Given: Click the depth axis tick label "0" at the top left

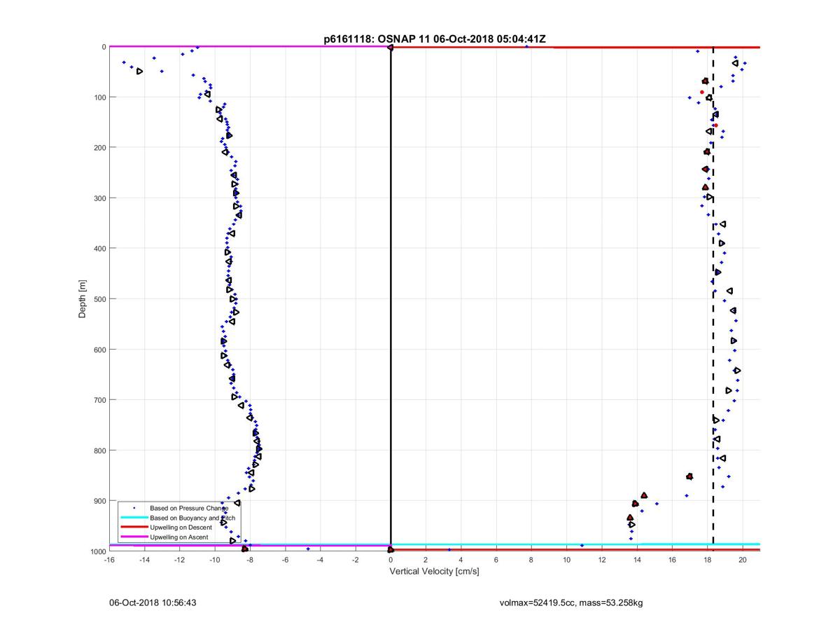Looking at the screenshot, I should (104, 47).
